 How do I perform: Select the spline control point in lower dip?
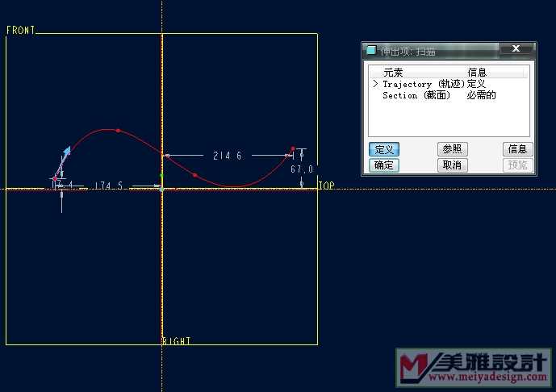(x=194, y=175)
